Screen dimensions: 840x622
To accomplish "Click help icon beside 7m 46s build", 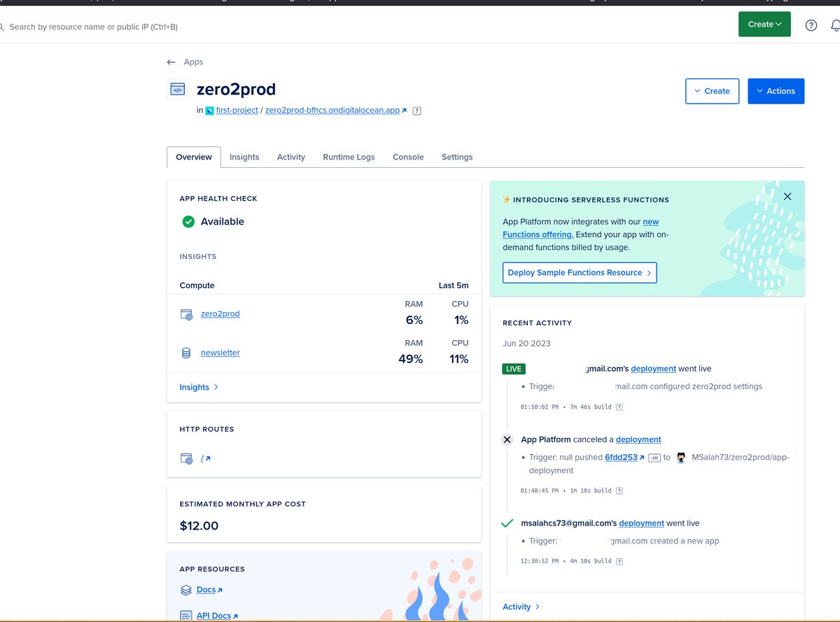I will coord(619,407).
